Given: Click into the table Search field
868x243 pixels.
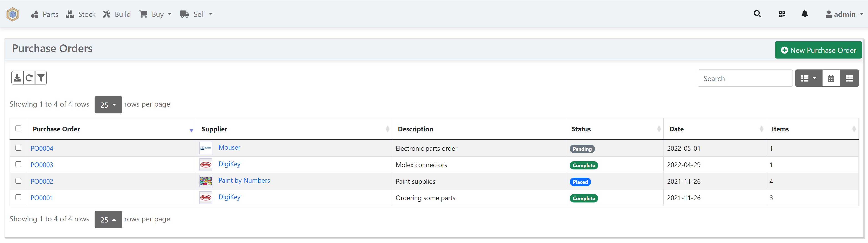Looking at the screenshot, I should pyautogui.click(x=745, y=78).
